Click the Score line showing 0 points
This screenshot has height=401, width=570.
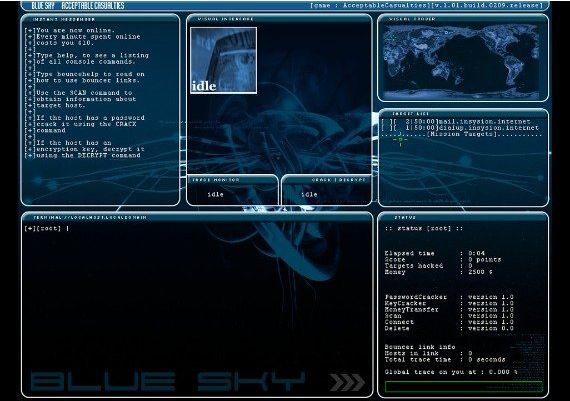click(x=443, y=260)
